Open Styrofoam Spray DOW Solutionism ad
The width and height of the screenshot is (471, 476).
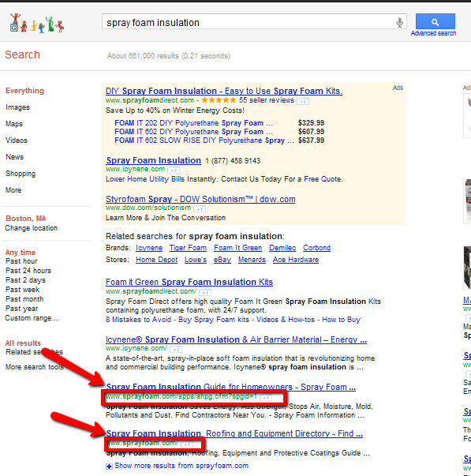point(200,199)
